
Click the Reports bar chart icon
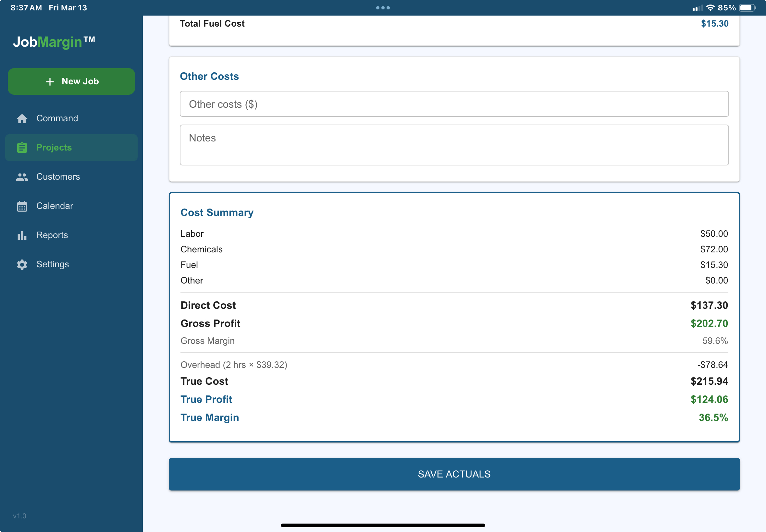coord(22,235)
